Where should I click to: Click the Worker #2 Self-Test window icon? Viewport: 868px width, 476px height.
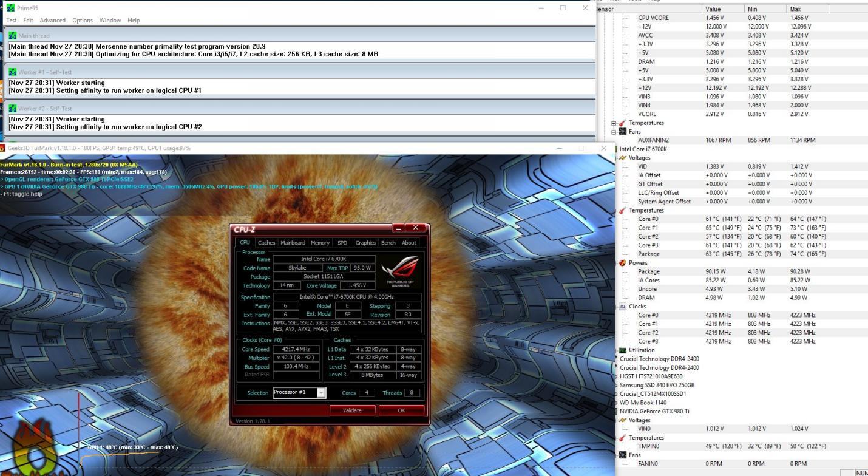coord(12,109)
